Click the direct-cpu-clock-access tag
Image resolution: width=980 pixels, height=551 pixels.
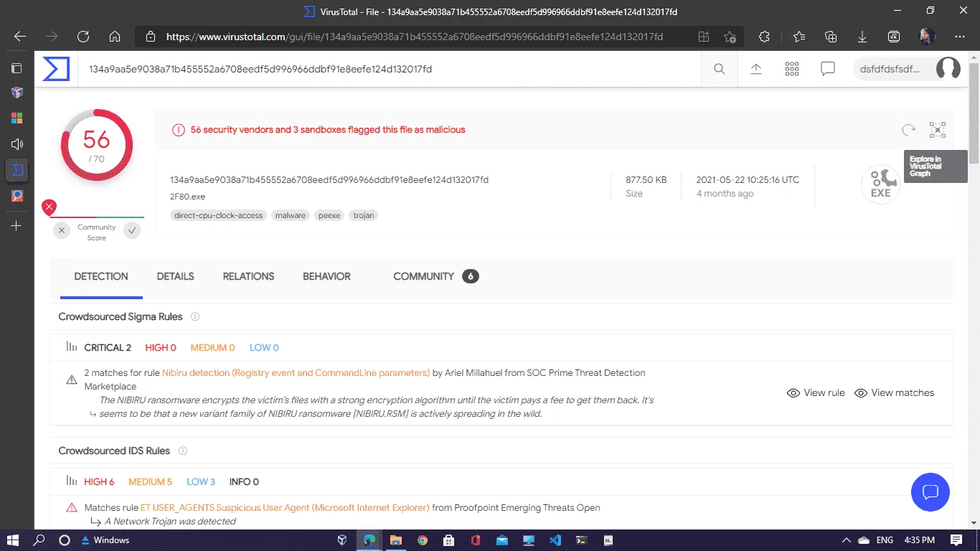(x=218, y=215)
